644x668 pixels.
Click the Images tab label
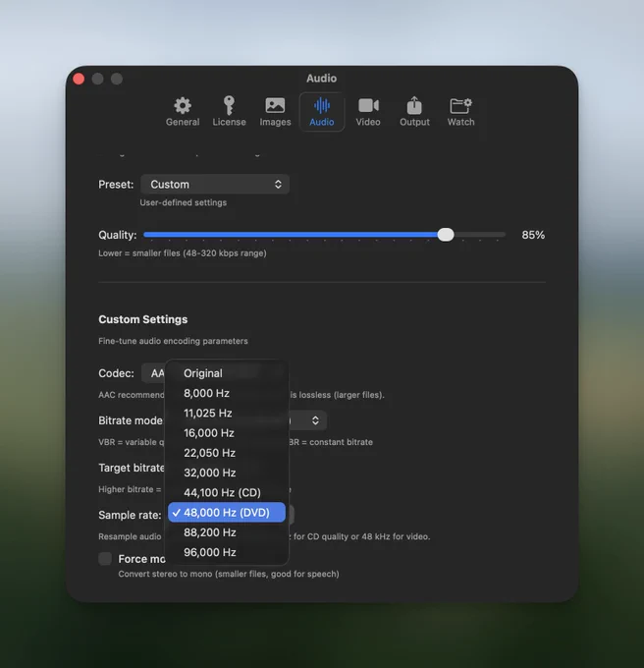tap(275, 122)
